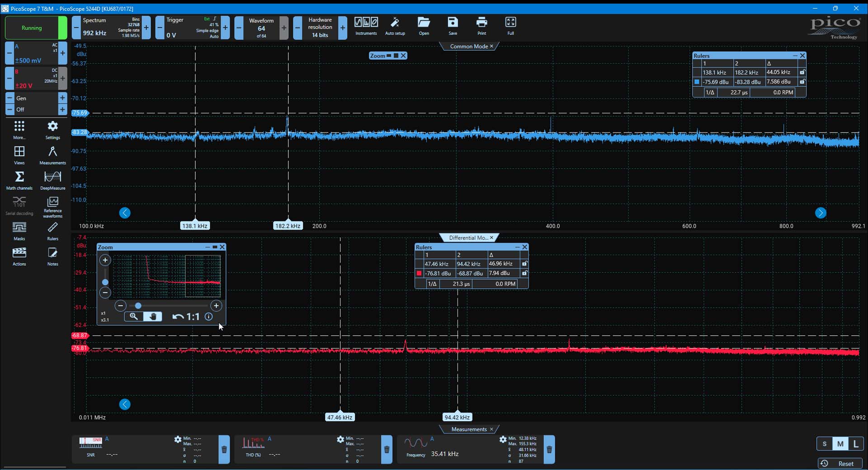Select small S measurement size

(825, 444)
